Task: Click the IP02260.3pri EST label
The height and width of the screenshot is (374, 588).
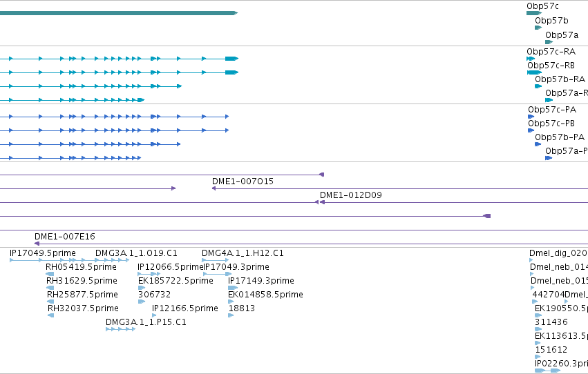Action: (561, 364)
